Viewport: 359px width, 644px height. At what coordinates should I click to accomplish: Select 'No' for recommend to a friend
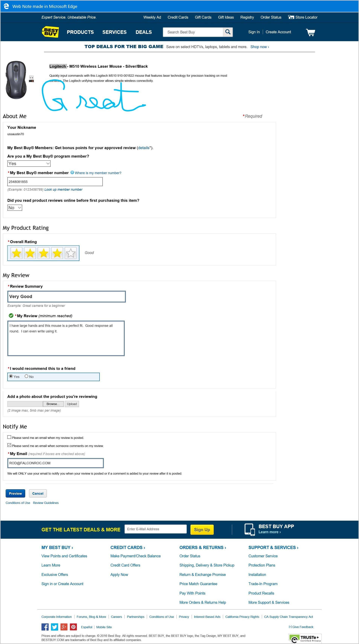[x=27, y=376]
